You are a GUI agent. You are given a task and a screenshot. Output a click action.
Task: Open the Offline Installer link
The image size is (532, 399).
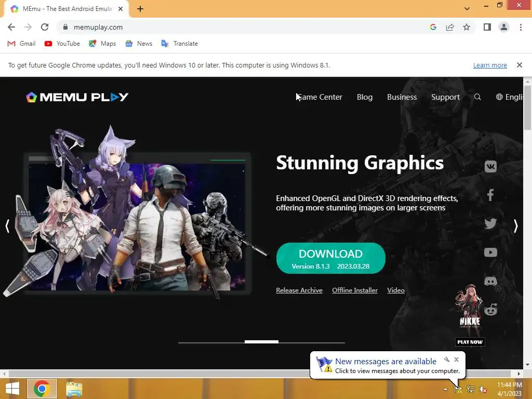[355, 290]
